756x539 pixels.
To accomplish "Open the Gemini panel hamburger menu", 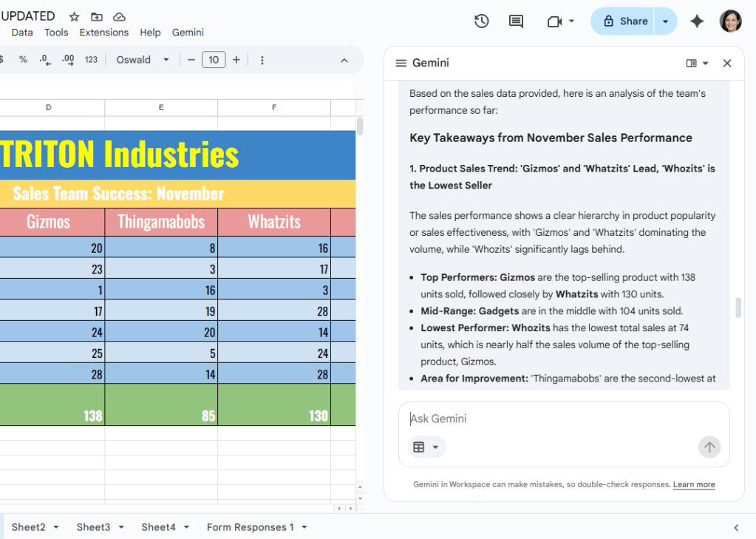I will [x=401, y=63].
